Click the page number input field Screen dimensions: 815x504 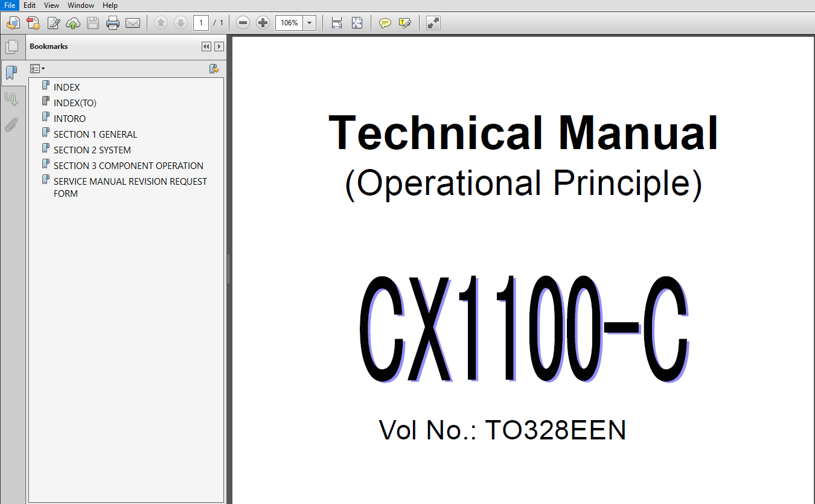pyautogui.click(x=201, y=23)
